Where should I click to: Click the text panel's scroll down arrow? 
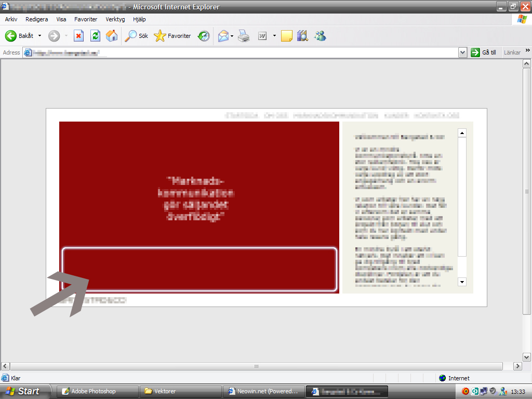point(462,282)
